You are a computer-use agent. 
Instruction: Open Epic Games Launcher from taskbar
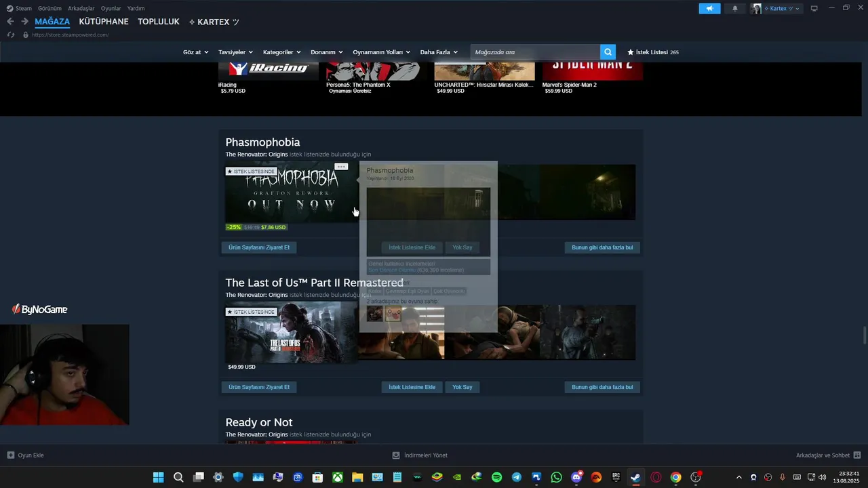pyautogui.click(x=616, y=477)
